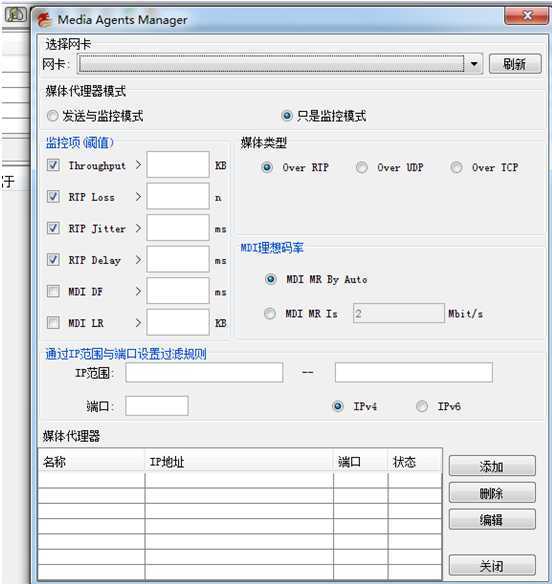The height and width of the screenshot is (584, 552).
Task: Click the 编辑 edit button
Action: (492, 520)
